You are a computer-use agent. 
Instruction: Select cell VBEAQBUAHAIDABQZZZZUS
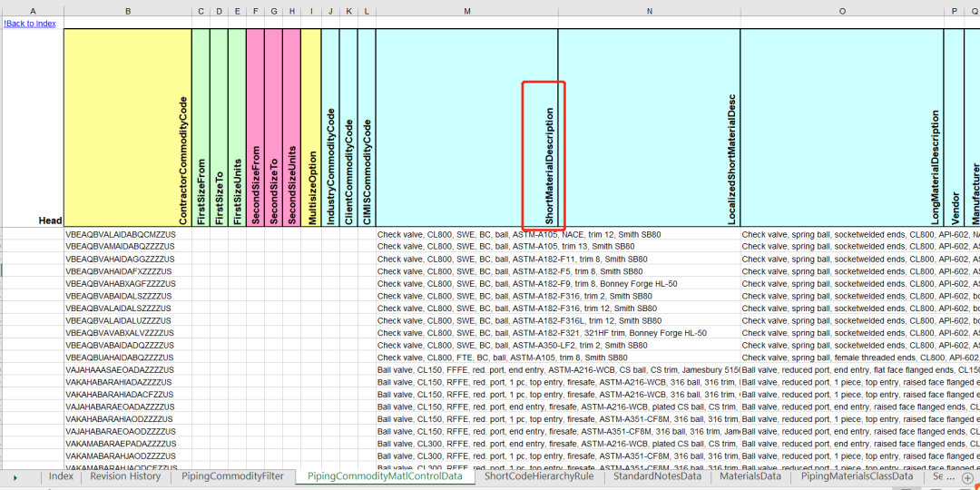coord(128,357)
